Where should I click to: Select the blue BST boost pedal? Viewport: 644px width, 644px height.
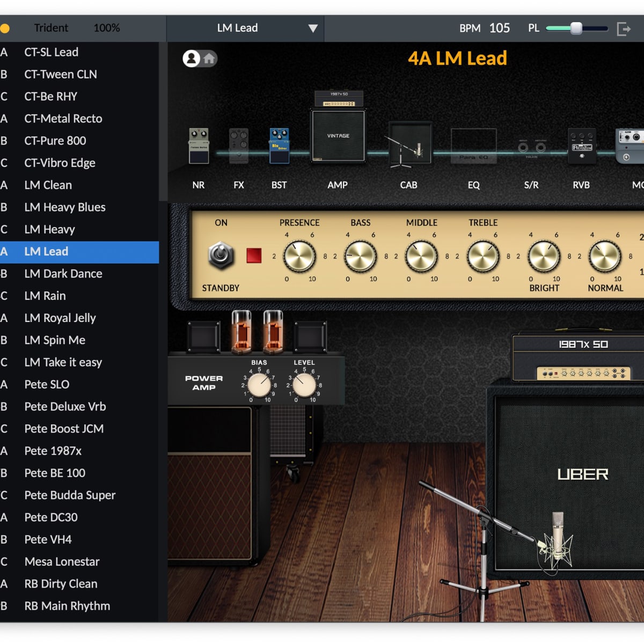279,145
